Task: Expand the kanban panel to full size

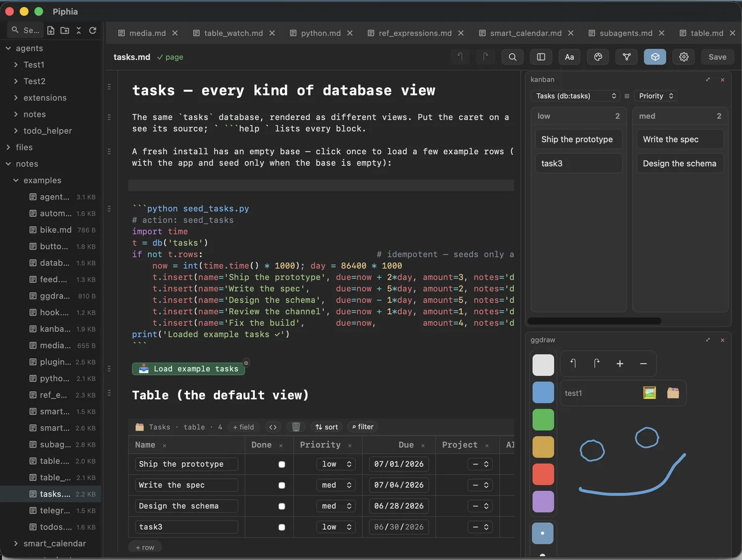Action: coord(708,80)
